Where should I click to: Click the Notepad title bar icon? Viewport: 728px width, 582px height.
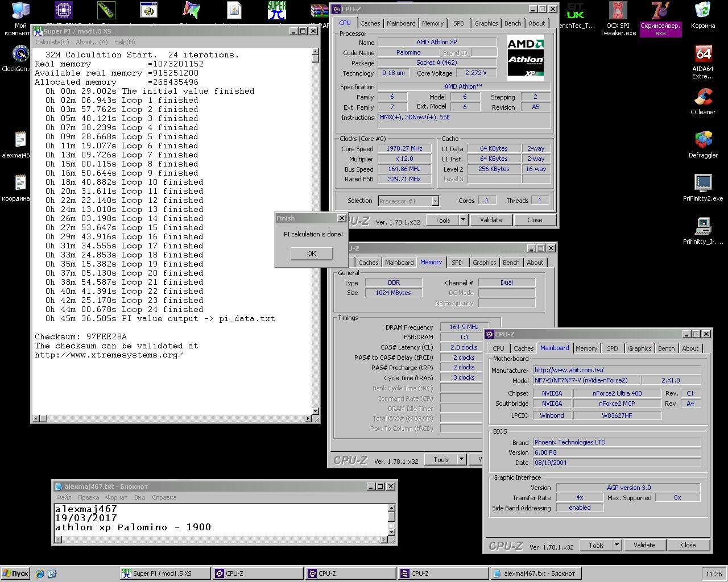click(59, 487)
